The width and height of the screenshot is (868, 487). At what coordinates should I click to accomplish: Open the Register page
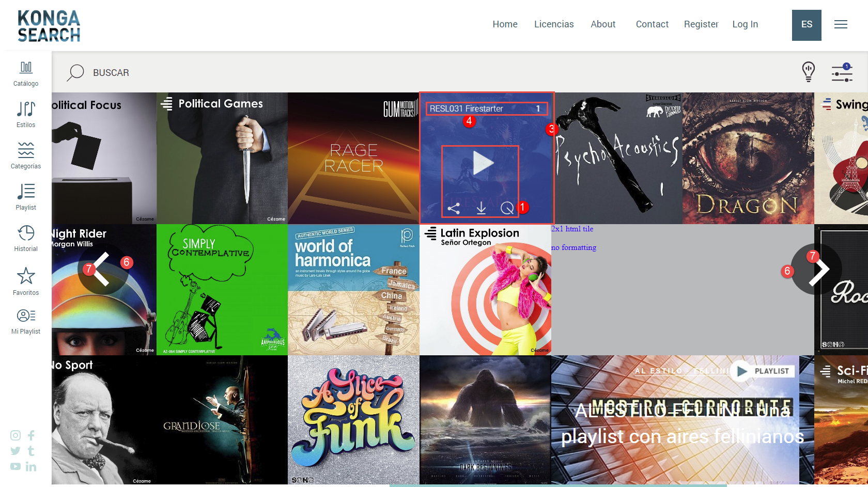pos(701,24)
